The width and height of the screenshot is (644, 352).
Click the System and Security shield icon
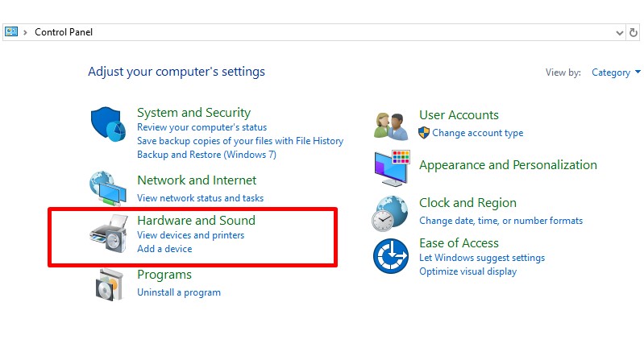108,124
